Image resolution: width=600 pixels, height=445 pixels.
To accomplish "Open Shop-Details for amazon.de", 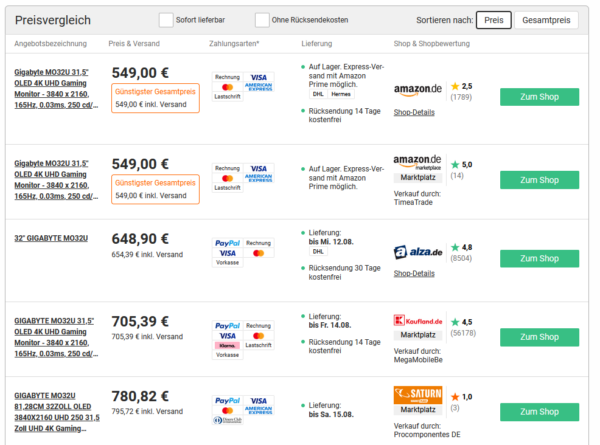I will pyautogui.click(x=414, y=112).
